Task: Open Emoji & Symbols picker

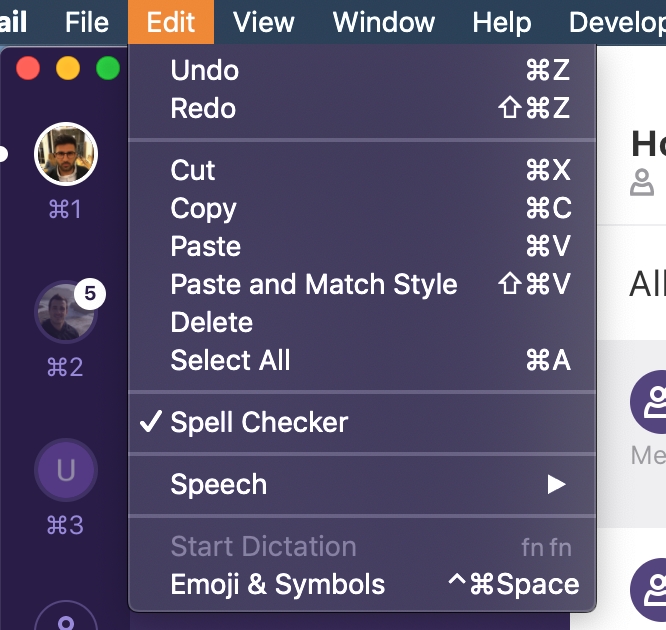Action: tap(278, 584)
